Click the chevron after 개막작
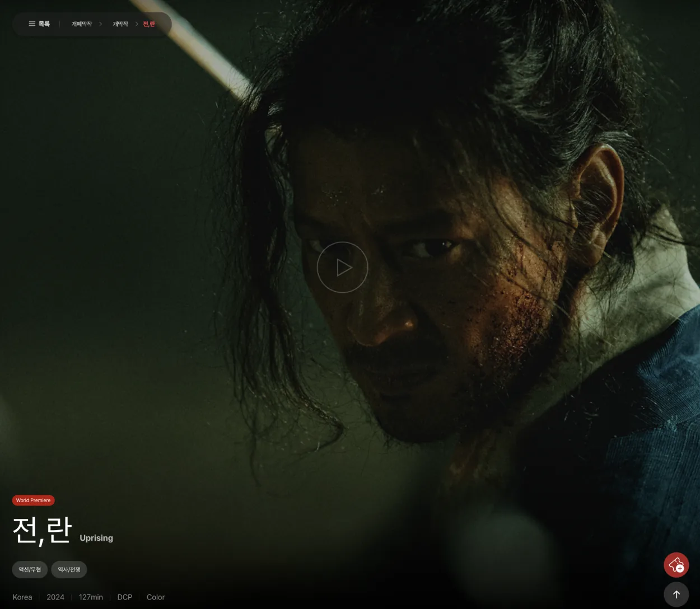Viewport: 700px width, 609px height. 136,24
